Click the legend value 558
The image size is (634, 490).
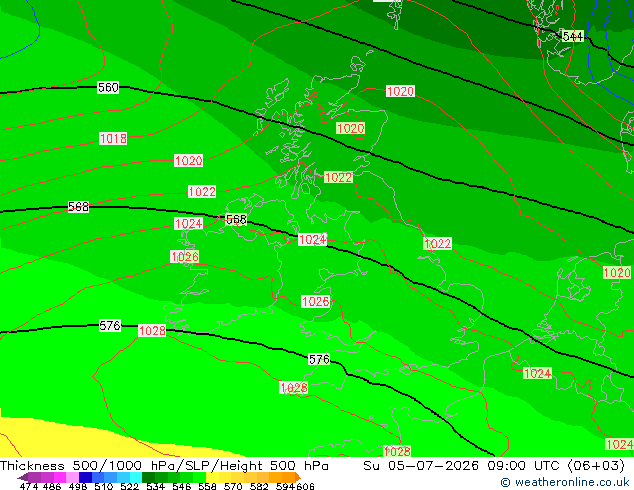207,486
